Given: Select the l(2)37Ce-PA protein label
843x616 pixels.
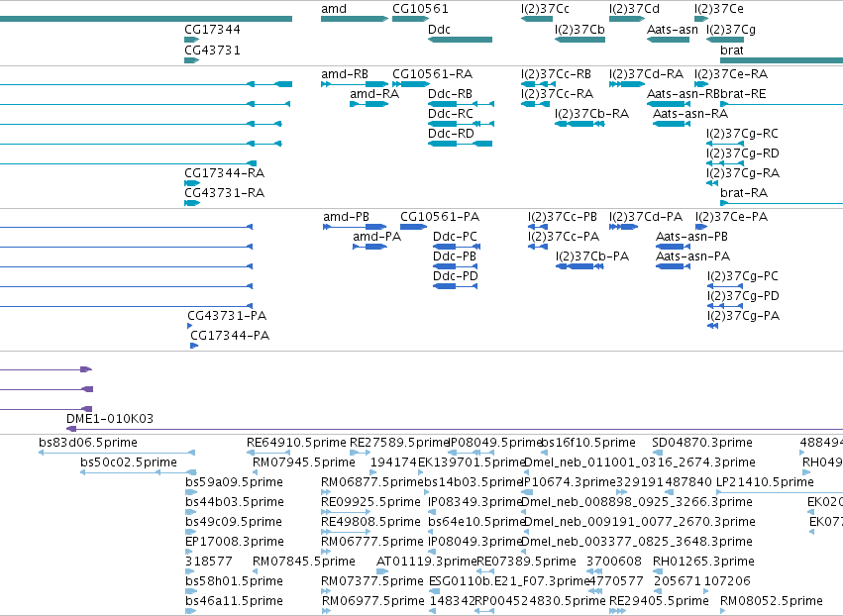Looking at the screenshot, I should pyautogui.click(x=732, y=217).
